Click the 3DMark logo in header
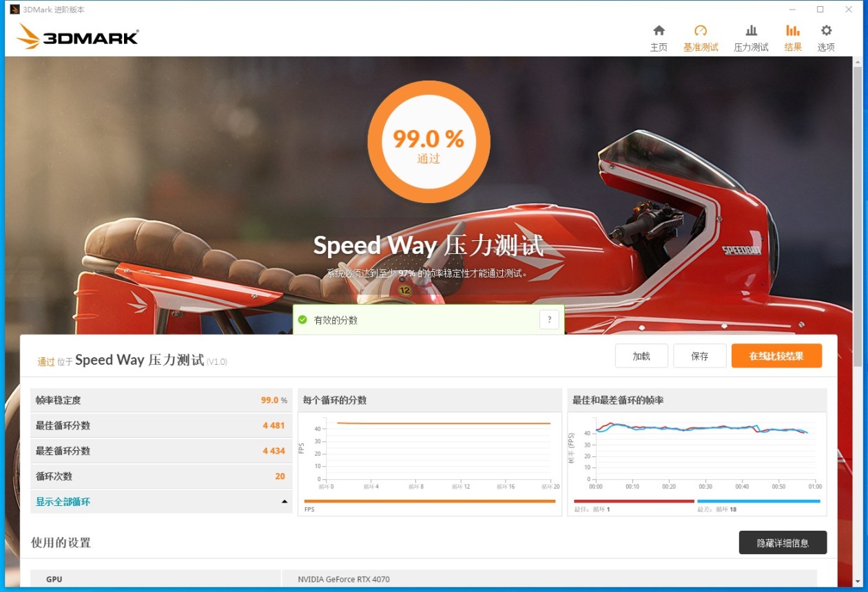This screenshot has height=592, width=868. pos(77,36)
